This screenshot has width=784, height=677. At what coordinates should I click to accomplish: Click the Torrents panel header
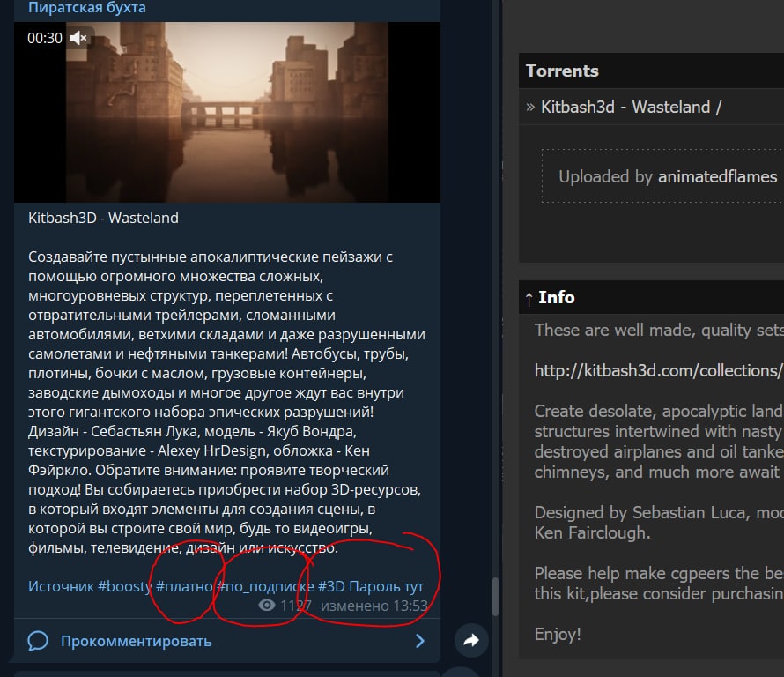coord(651,71)
